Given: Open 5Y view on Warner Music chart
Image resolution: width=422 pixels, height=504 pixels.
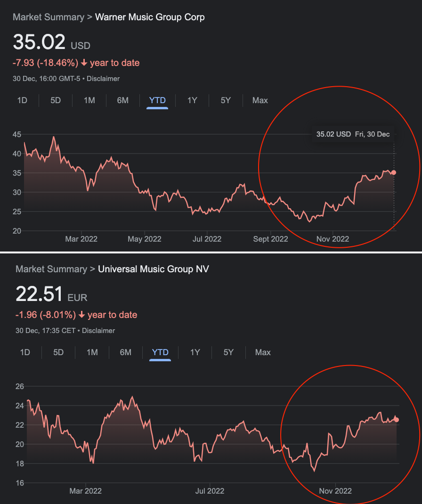Looking at the screenshot, I should pos(226,100).
